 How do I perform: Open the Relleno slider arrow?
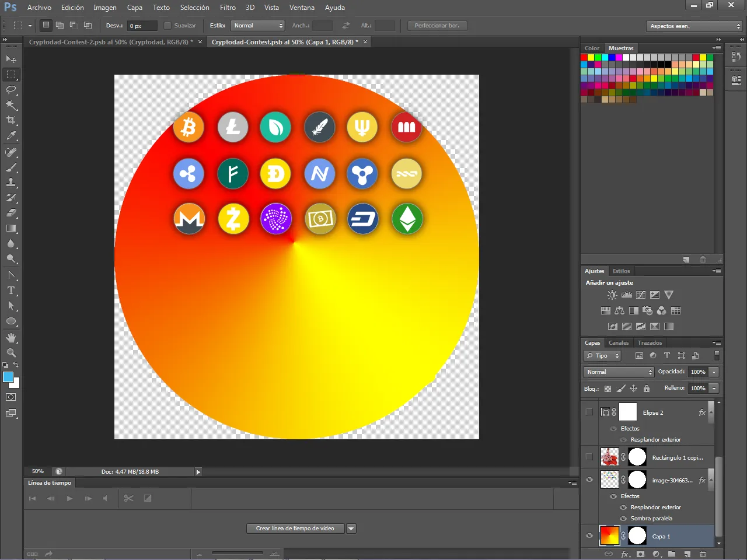[714, 388]
